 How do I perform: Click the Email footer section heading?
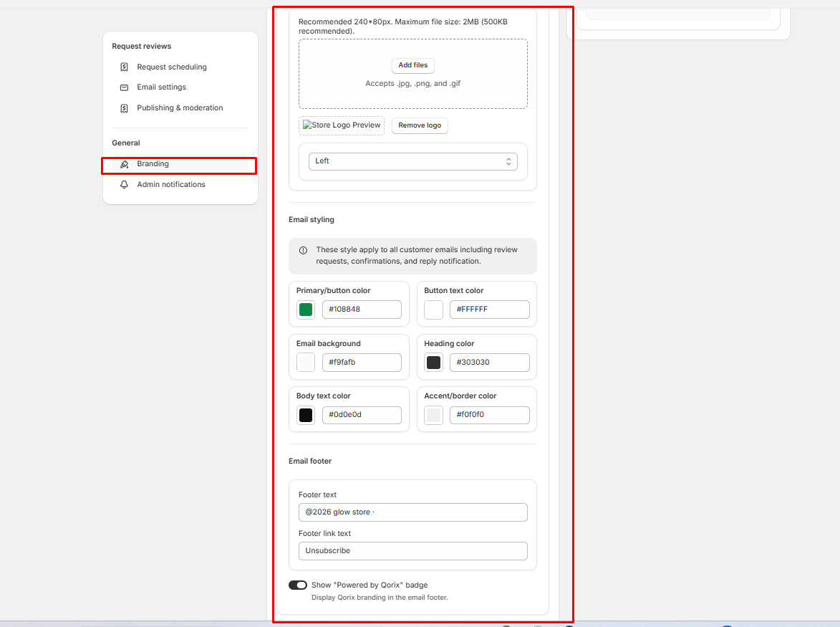(x=310, y=461)
